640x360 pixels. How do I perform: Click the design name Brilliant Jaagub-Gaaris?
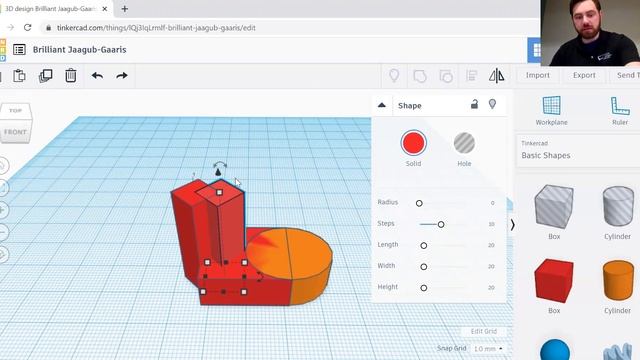tap(80, 50)
